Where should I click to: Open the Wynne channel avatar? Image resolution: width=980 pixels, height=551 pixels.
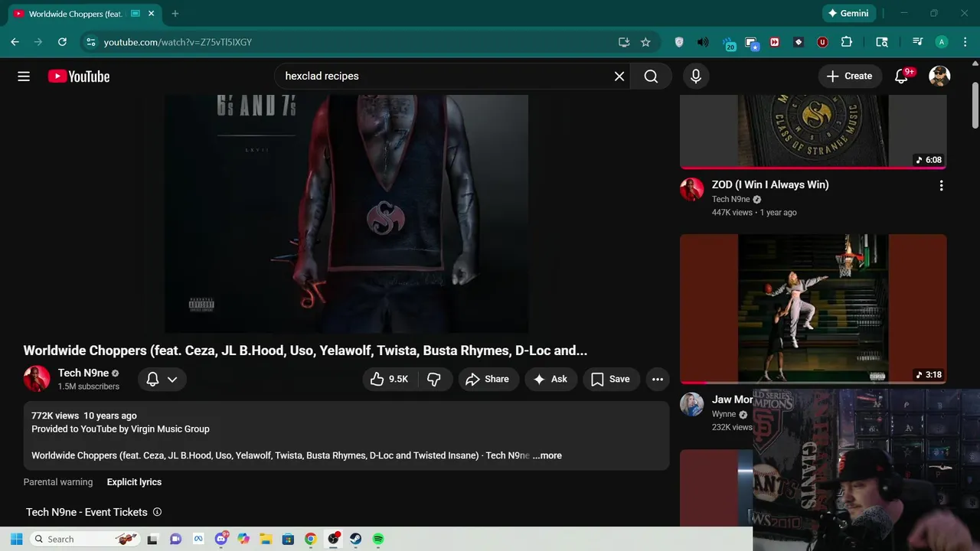(692, 404)
